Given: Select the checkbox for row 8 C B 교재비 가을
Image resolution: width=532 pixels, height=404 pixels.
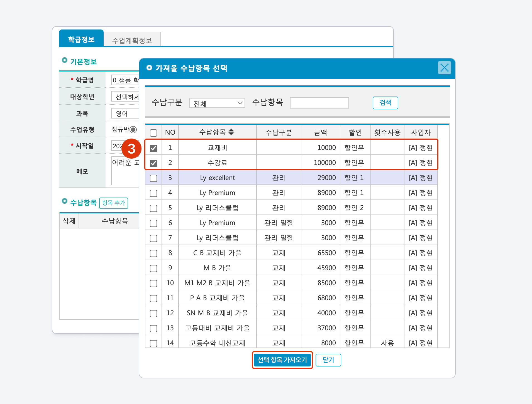Looking at the screenshot, I should click(153, 253).
